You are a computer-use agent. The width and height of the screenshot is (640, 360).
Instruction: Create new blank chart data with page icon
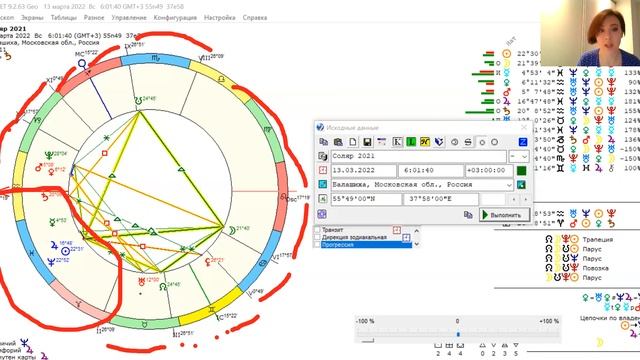tap(353, 142)
